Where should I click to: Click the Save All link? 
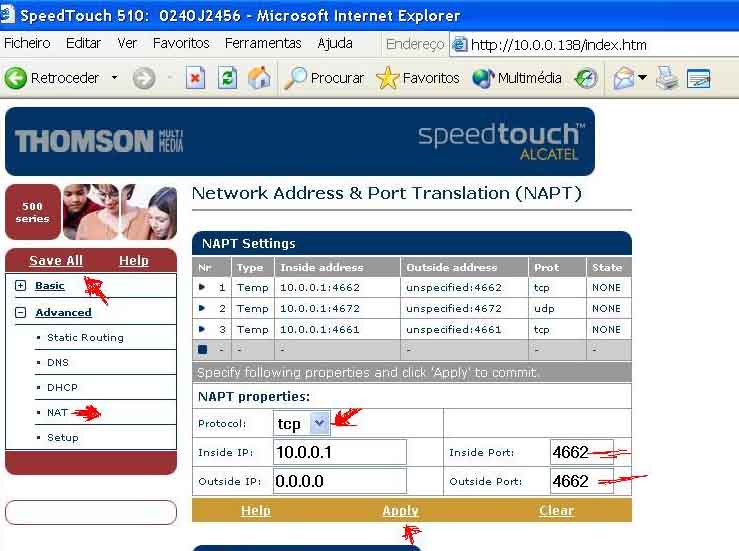pos(56,261)
